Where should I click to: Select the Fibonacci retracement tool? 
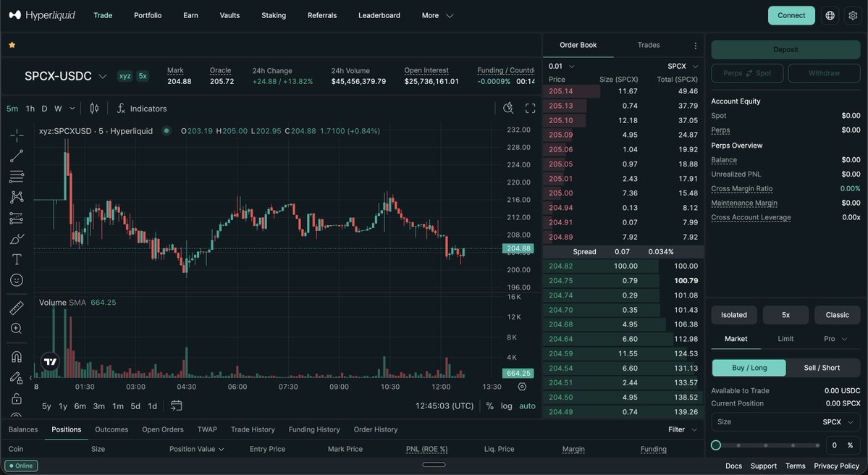(17, 177)
